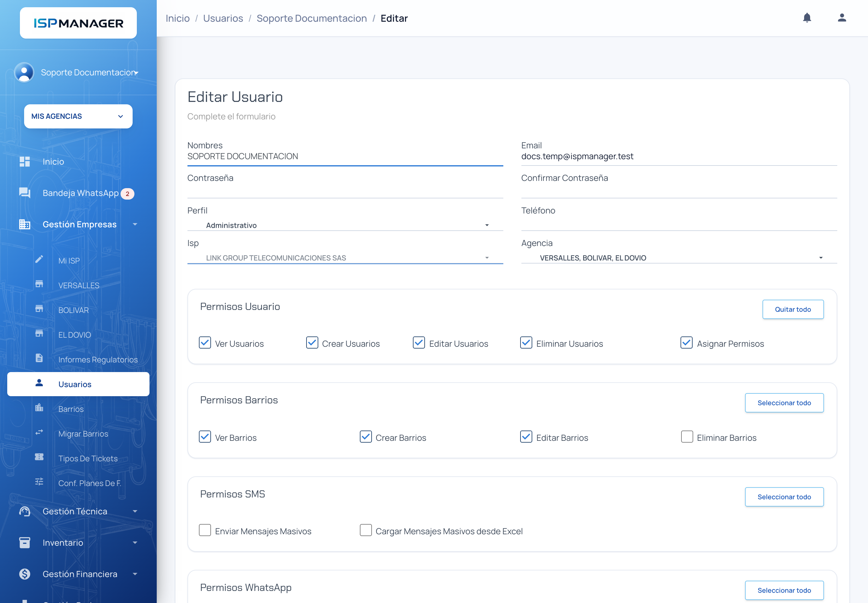This screenshot has height=603, width=868.
Task: Click the Bandeja WhatsApp chat icon
Action: click(24, 193)
